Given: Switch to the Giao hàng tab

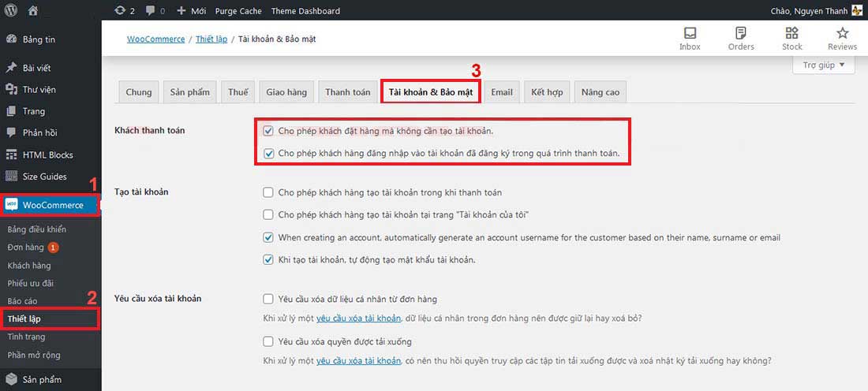Looking at the screenshot, I should coord(286,92).
